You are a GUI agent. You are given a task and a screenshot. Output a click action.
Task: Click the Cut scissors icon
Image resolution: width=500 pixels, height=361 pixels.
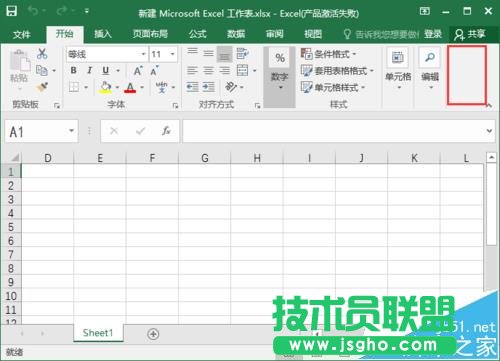(x=42, y=54)
